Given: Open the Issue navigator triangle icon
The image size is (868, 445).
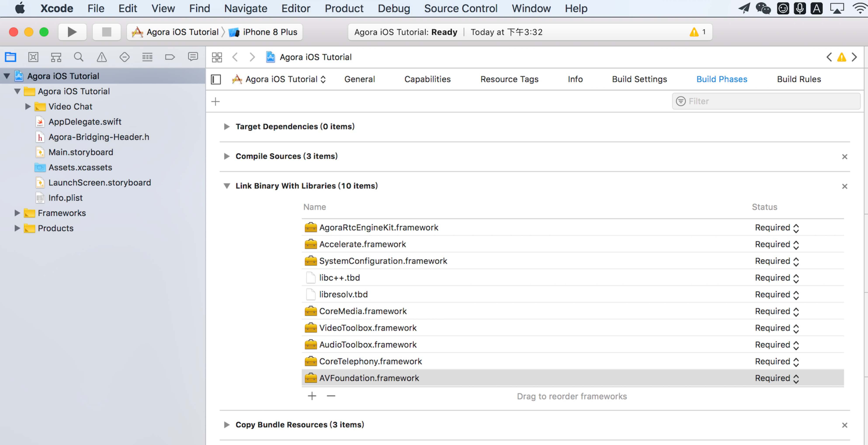Looking at the screenshot, I should (x=101, y=57).
